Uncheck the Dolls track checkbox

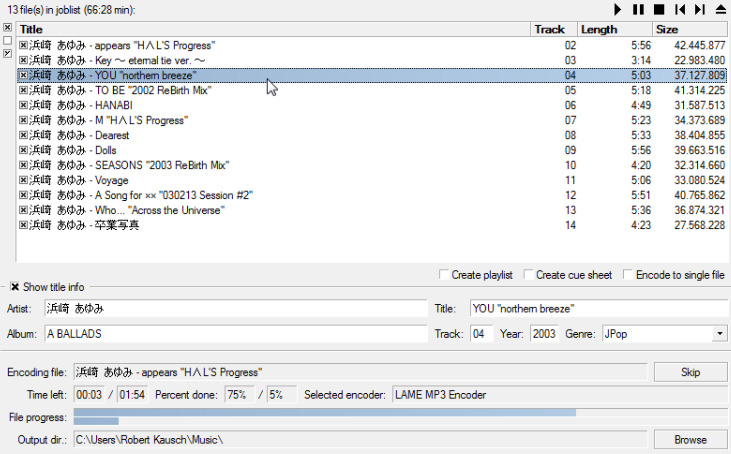click(23, 150)
